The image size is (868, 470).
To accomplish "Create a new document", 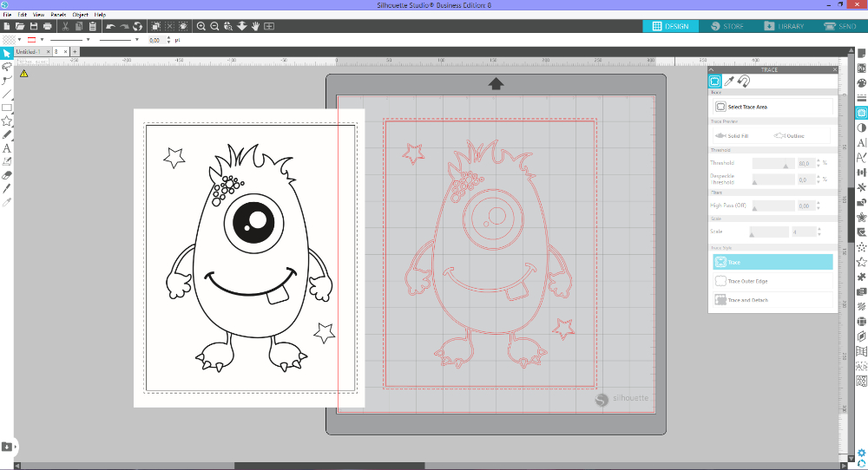I will (7, 26).
